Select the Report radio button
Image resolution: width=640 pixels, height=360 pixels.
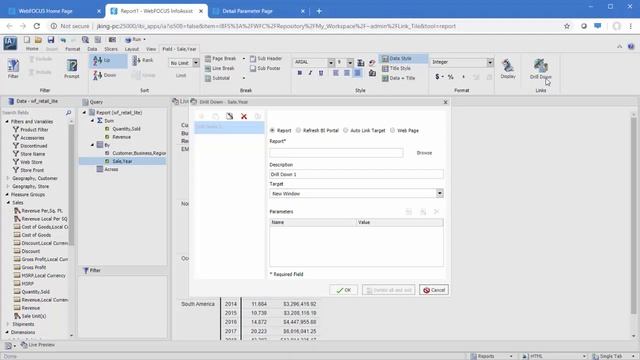tap(272, 130)
